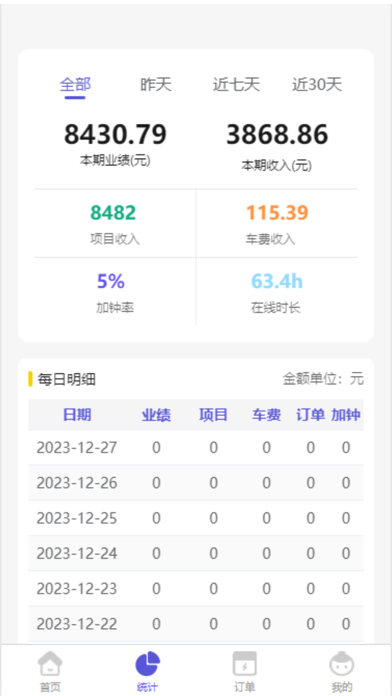Open the 首页 home icon
Viewport: 392px width, 696px height.
pos(50,664)
